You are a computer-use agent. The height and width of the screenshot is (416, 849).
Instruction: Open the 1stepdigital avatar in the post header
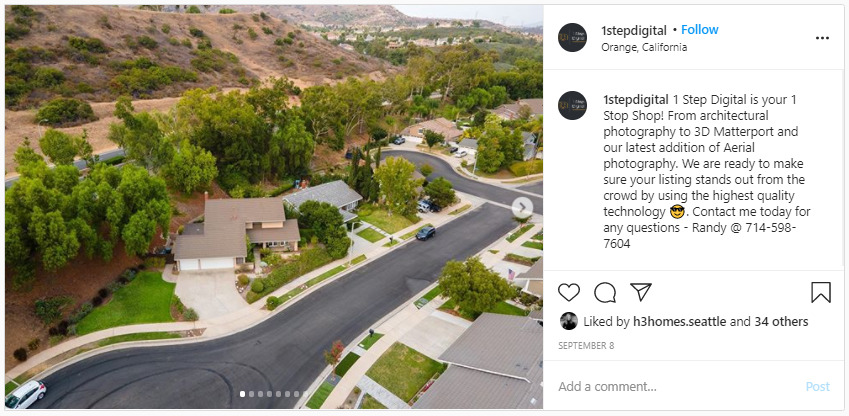click(x=572, y=37)
